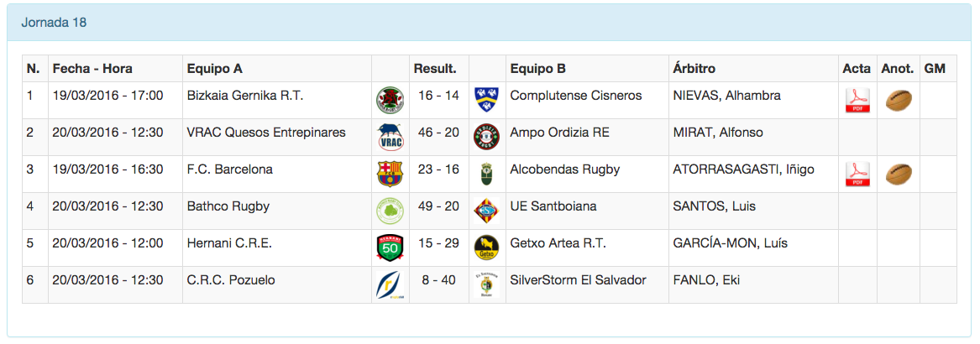
Task: Click referee name ATORRASAGASTI, Iñigo
Action: coord(743,169)
